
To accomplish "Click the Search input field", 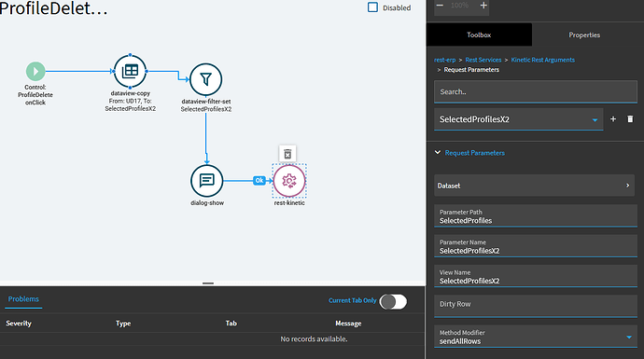I will click(x=536, y=92).
